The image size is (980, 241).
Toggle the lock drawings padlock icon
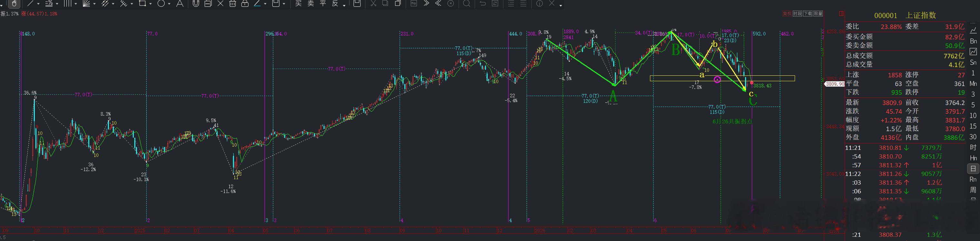tap(245, 4)
